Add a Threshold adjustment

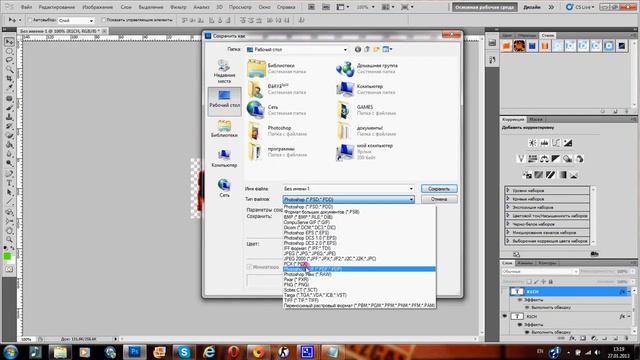(x=551, y=175)
